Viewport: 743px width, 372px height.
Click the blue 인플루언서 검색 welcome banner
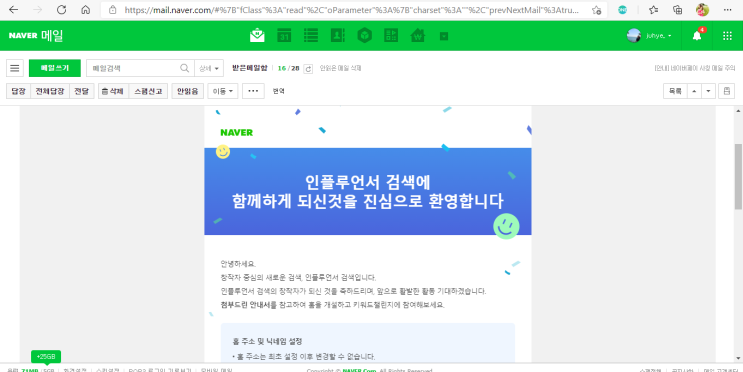pyautogui.click(x=368, y=191)
